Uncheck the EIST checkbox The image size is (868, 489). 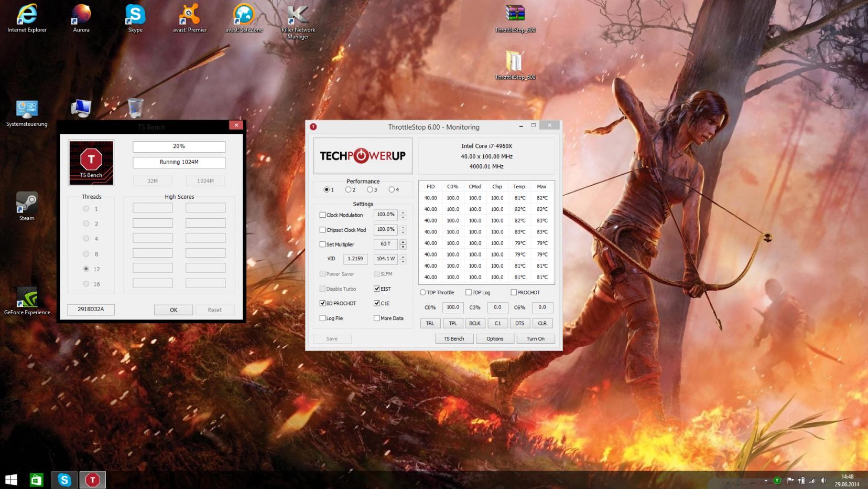click(377, 289)
